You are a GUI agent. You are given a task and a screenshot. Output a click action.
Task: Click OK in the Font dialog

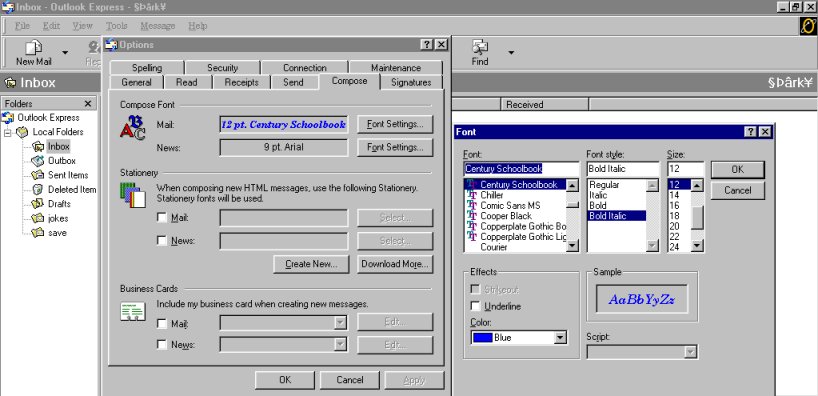(737, 170)
